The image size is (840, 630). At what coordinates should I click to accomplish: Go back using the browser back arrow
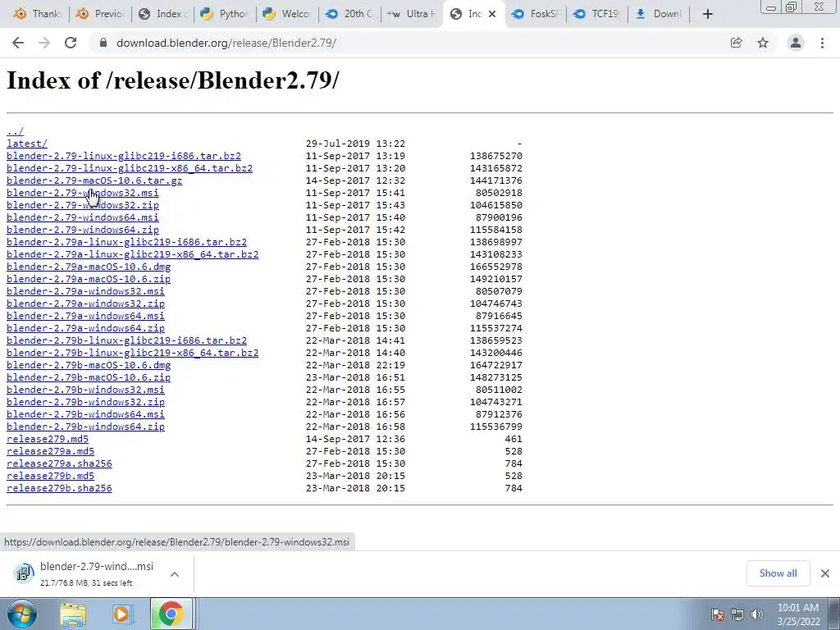pyautogui.click(x=18, y=43)
